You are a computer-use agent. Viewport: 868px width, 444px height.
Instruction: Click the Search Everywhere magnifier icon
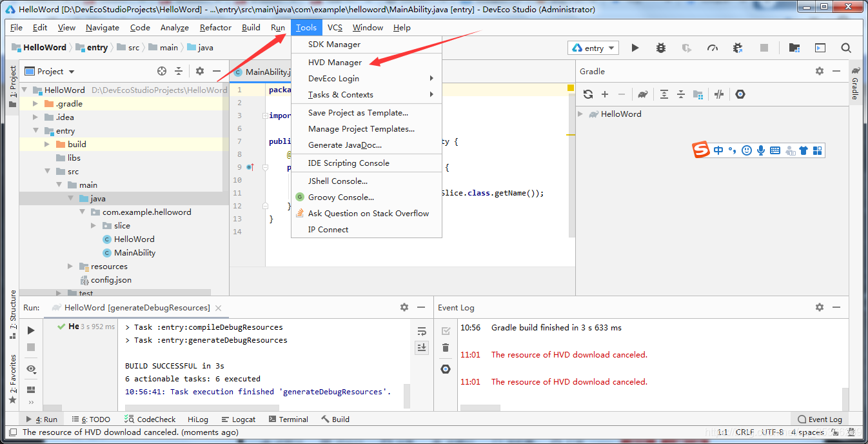pyautogui.click(x=846, y=48)
